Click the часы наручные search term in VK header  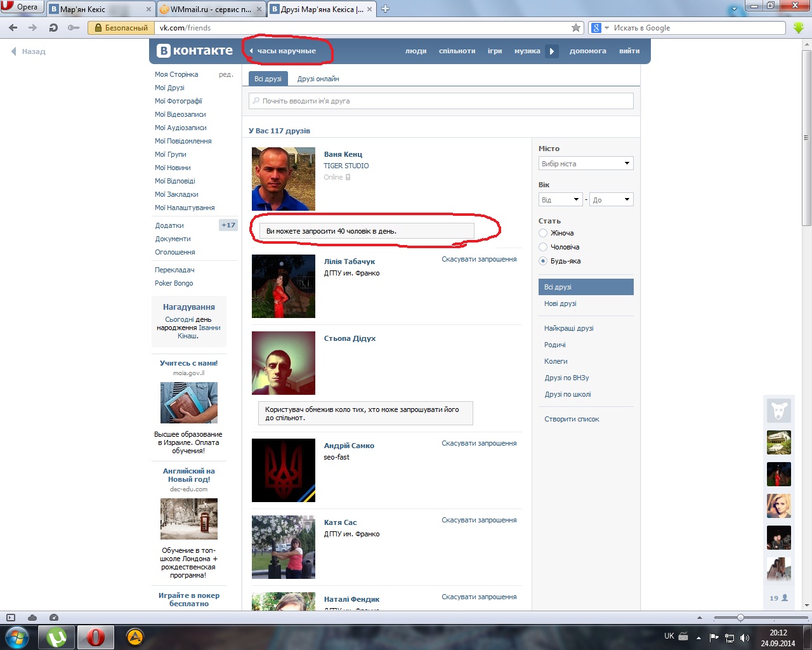coord(286,51)
